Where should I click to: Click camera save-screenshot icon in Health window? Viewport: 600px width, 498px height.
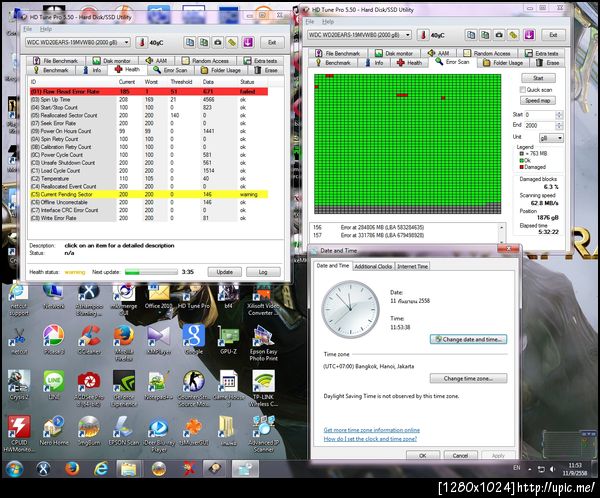218,42
